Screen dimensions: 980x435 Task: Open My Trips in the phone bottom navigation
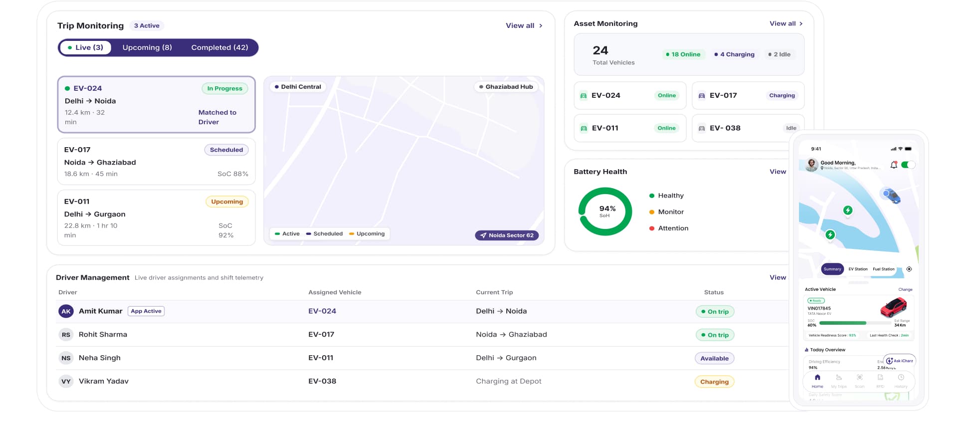tap(839, 381)
